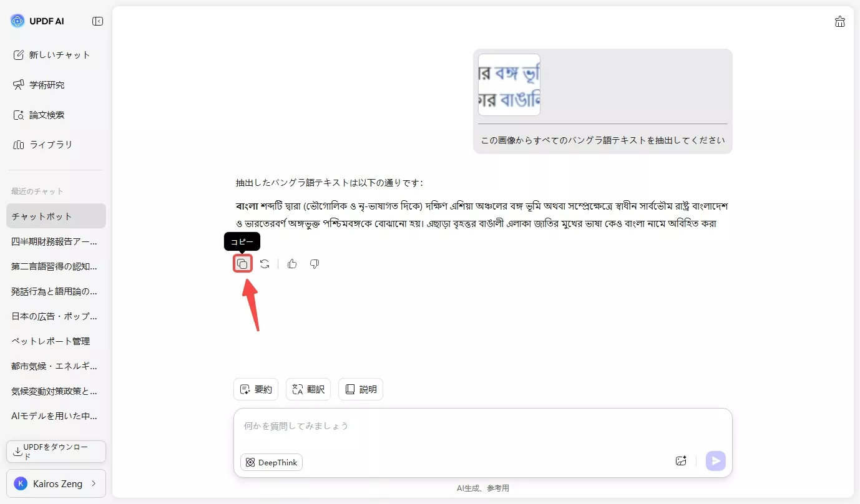Open the 第二言語習得の認知 chat

click(56, 266)
